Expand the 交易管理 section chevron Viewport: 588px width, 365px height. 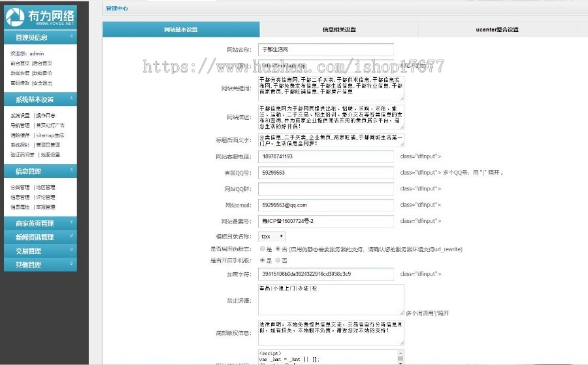(x=71, y=250)
